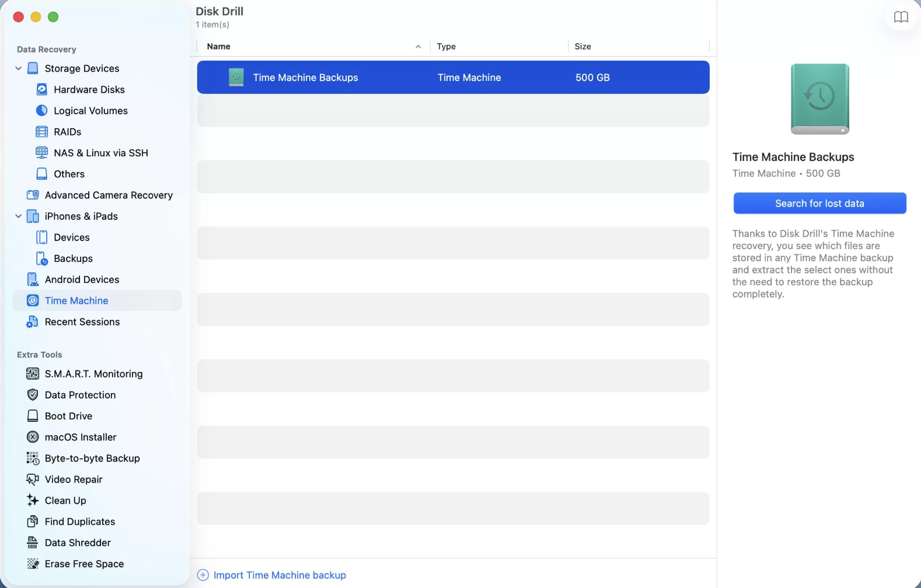
Task: Click Search for lost data button
Action: (x=819, y=203)
